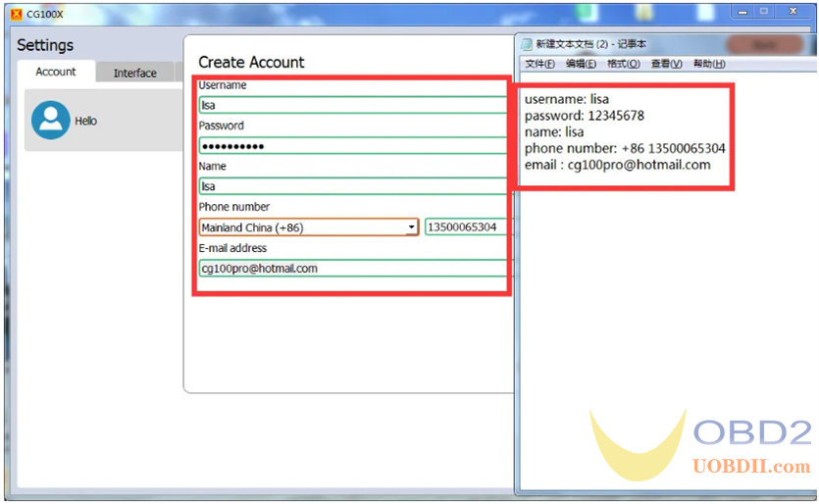Click the user avatar icon next to Hello
This screenshot has height=504, width=819.
pos(50,120)
